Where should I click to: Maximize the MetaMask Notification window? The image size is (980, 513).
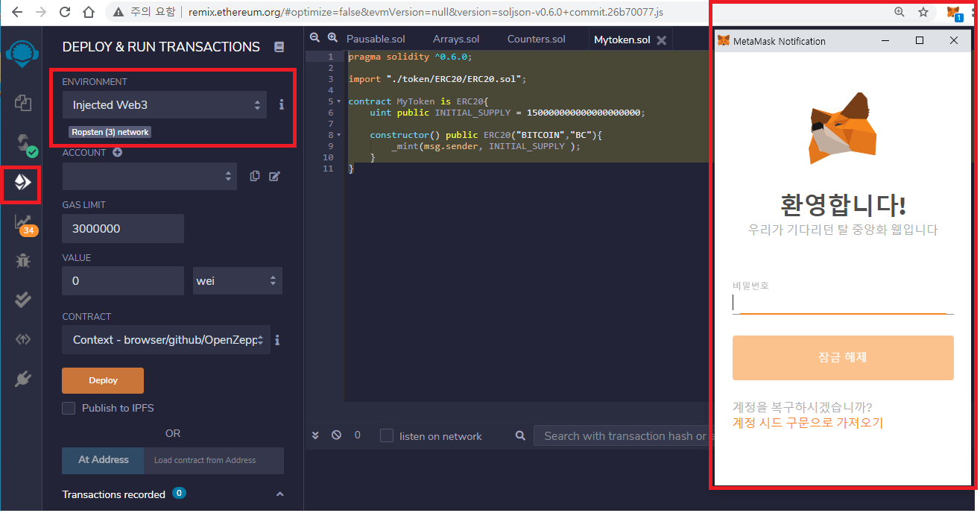coord(920,41)
